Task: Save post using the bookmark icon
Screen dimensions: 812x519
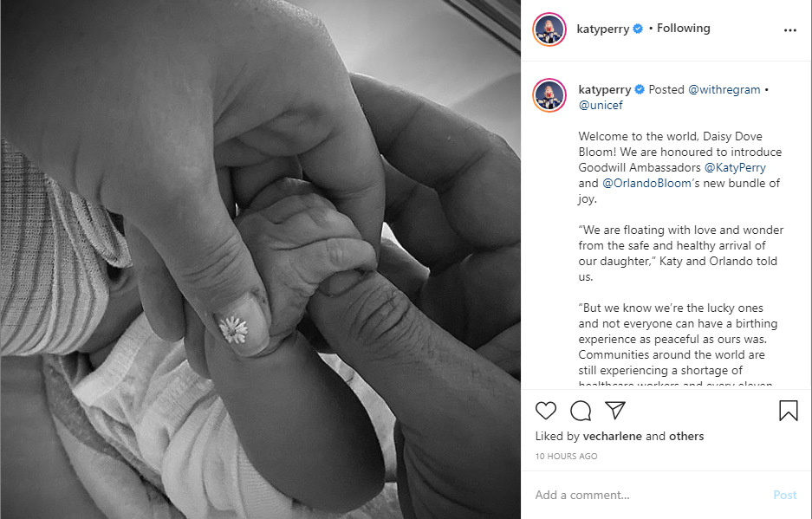Action: [789, 410]
